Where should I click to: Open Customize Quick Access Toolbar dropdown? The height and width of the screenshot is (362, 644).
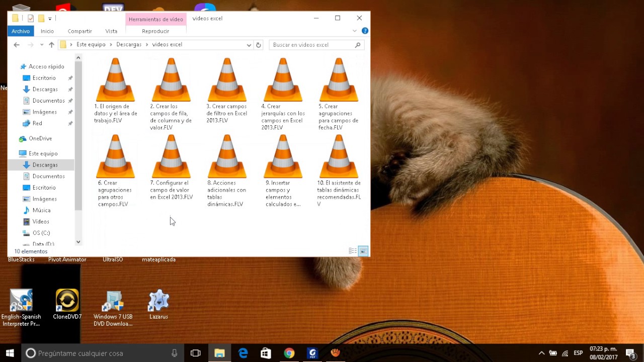pyautogui.click(x=50, y=19)
